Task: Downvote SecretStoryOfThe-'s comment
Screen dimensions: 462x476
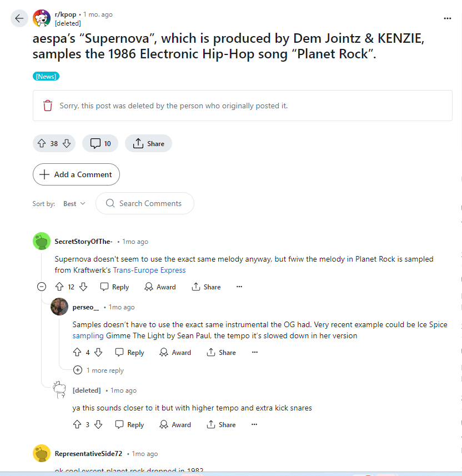Action: [83, 287]
